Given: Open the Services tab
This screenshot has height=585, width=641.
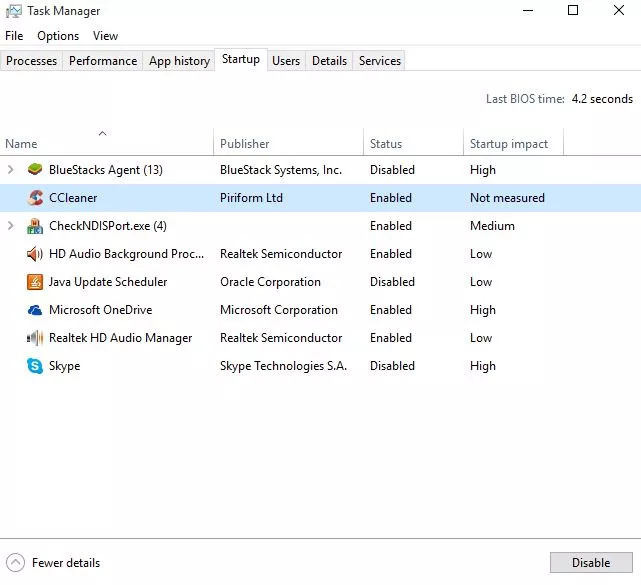Looking at the screenshot, I should (x=380, y=61).
